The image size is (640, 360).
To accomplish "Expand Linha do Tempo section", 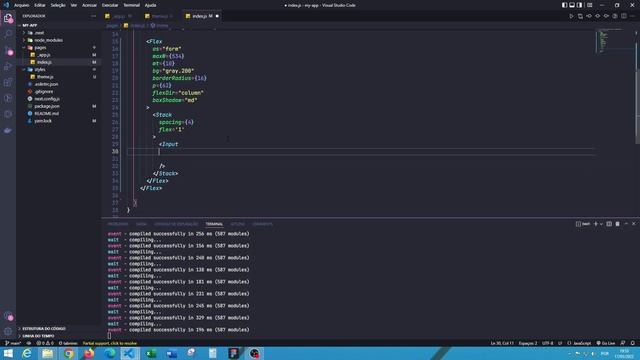I will click(38, 336).
